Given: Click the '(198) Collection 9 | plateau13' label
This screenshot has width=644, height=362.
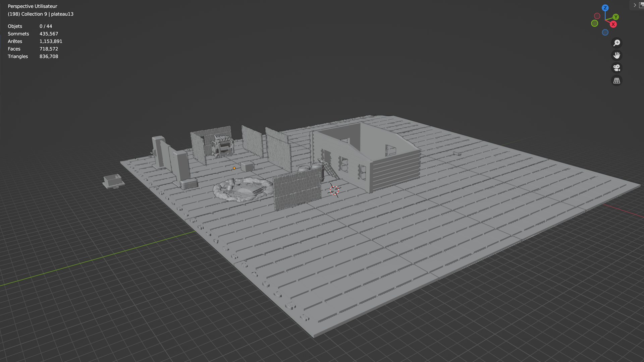Looking at the screenshot, I should (41, 14).
